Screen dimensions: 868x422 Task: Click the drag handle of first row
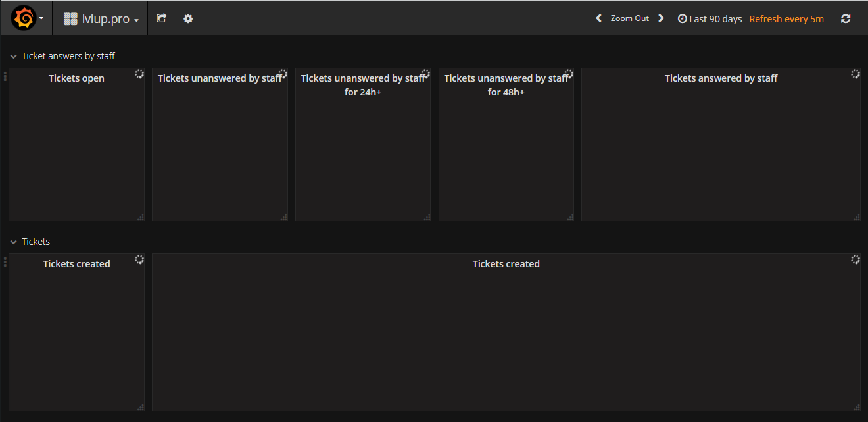point(5,76)
